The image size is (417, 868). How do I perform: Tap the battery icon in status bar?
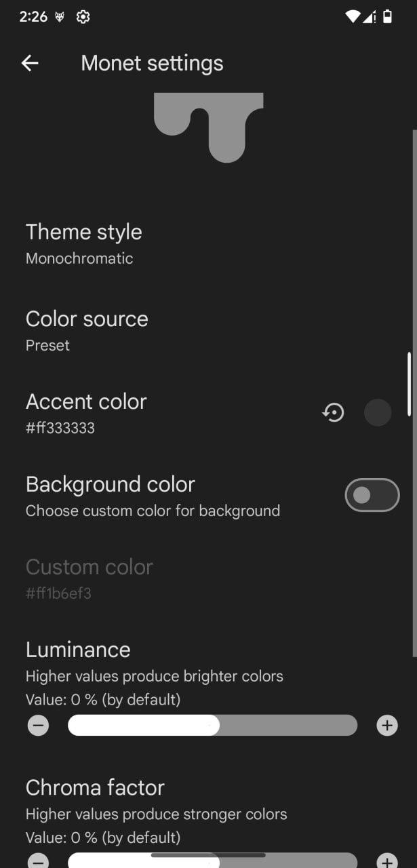tap(387, 17)
